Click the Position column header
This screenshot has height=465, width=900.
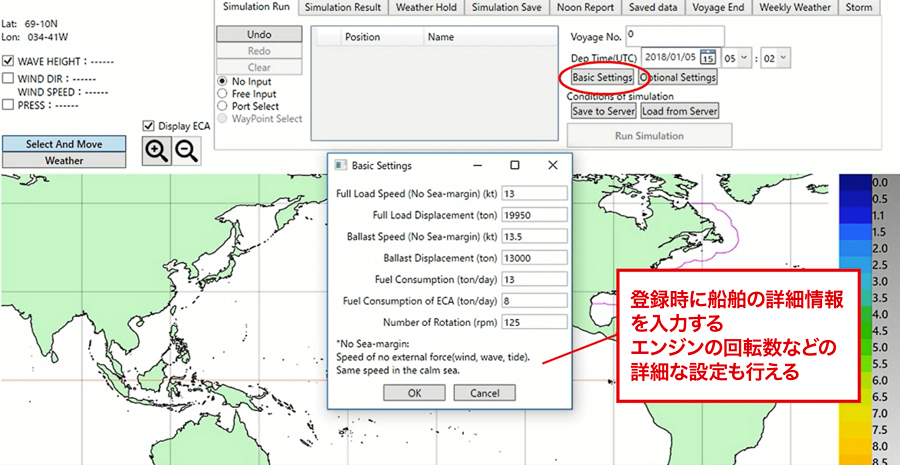tap(382, 37)
